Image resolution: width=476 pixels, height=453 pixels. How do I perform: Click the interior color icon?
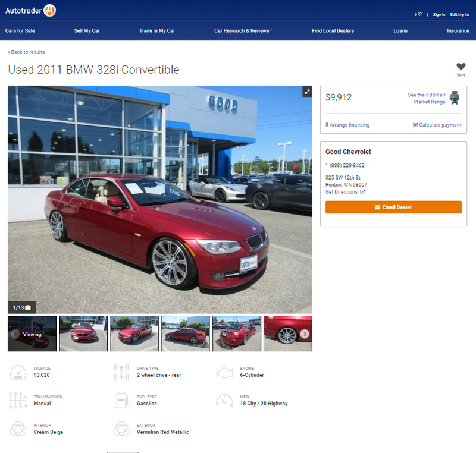[18, 429]
